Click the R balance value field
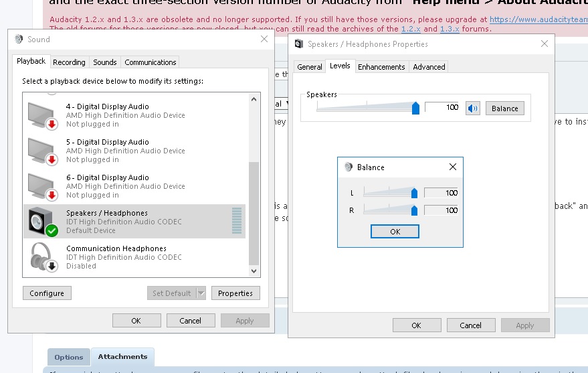Viewport: 588px width, 373px height. coord(442,210)
